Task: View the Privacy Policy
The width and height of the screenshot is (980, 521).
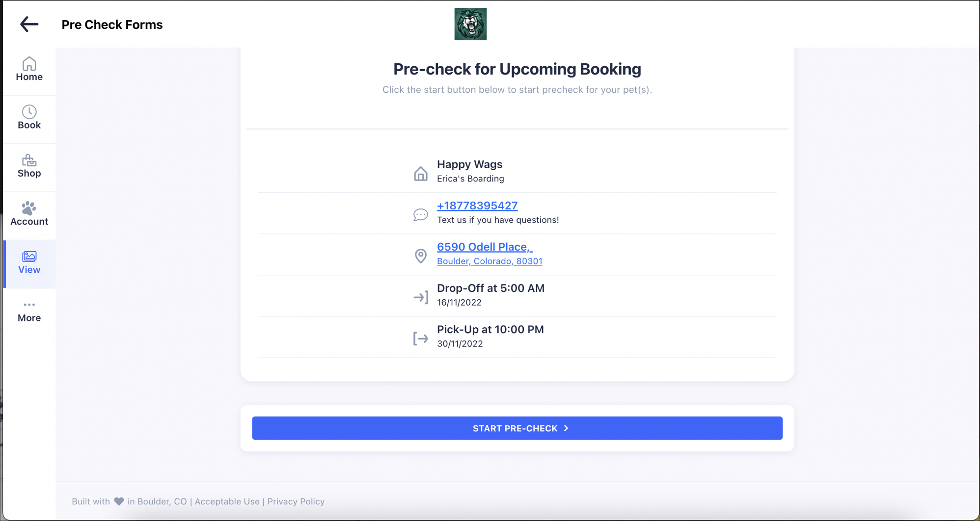Action: [x=296, y=501]
